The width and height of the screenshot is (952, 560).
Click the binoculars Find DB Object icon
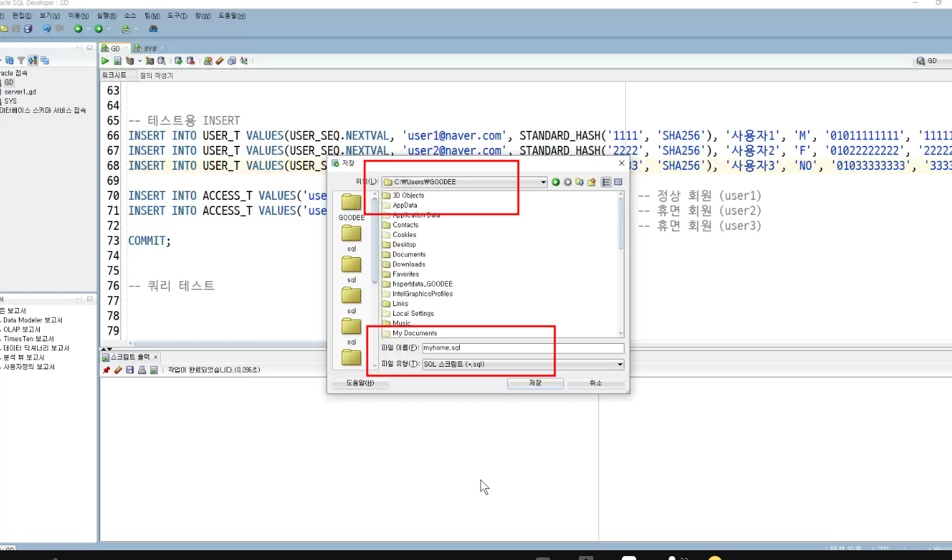[153, 29]
